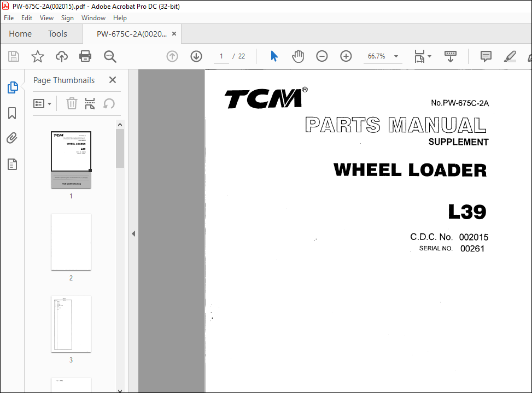532x393 pixels.
Task: Open the zoom level 66.7% dropdown
Action: [x=396, y=56]
